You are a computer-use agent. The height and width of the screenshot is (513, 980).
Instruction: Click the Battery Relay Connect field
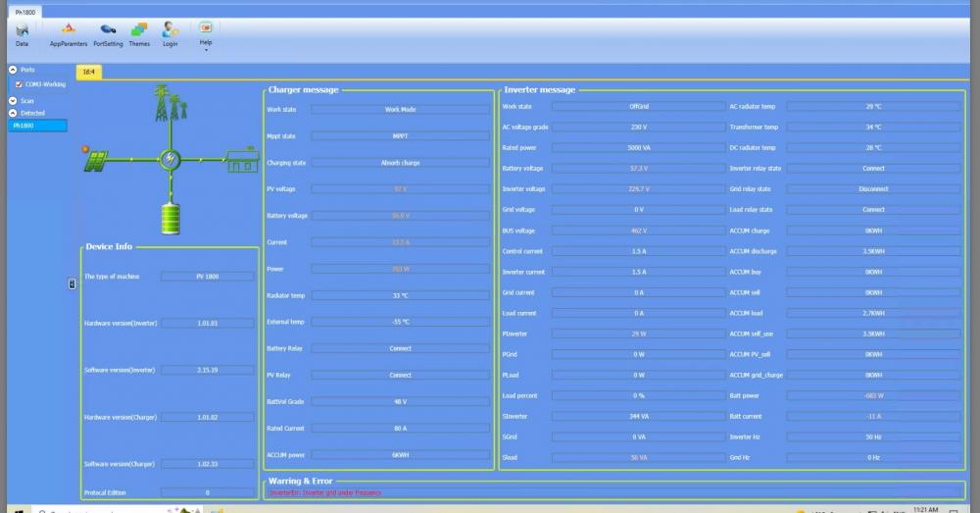pyautogui.click(x=400, y=348)
